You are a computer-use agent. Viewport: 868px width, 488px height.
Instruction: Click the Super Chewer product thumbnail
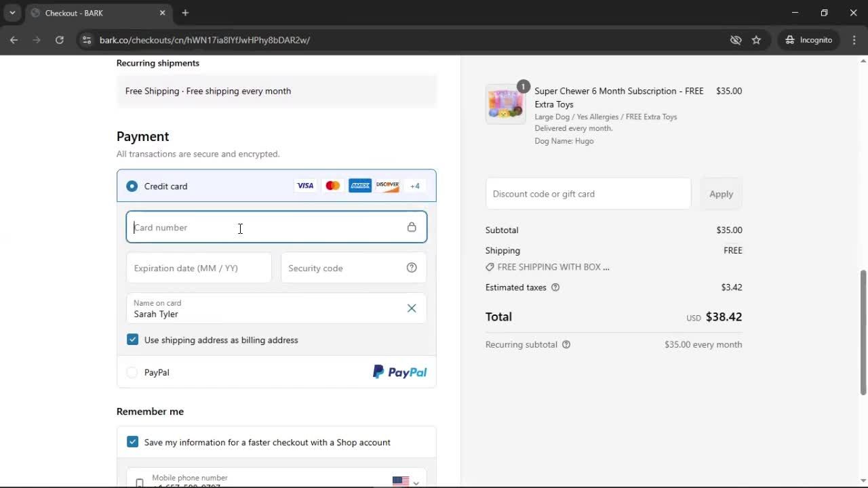coord(505,104)
